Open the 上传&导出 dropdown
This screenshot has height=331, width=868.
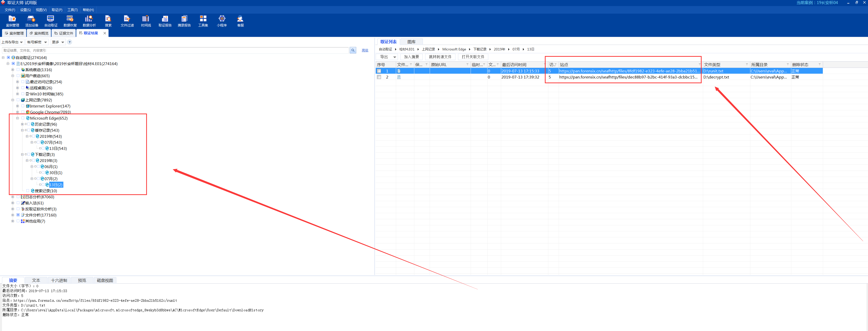click(x=12, y=42)
